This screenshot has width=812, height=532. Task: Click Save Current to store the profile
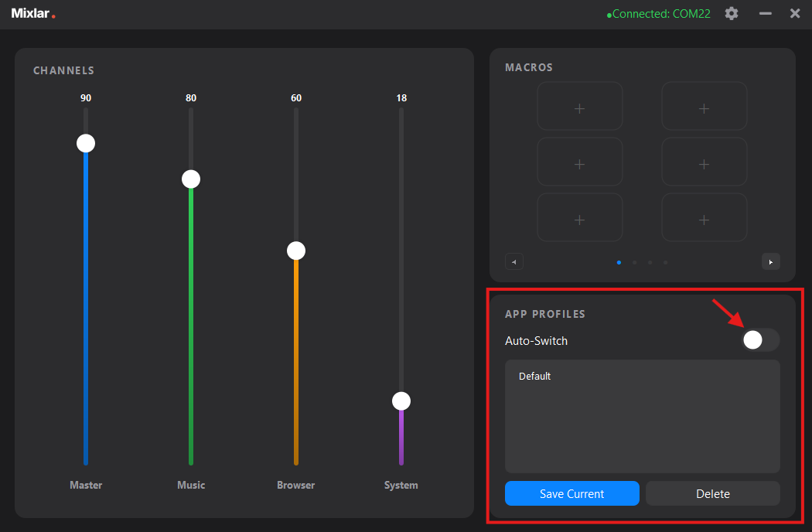(572, 493)
